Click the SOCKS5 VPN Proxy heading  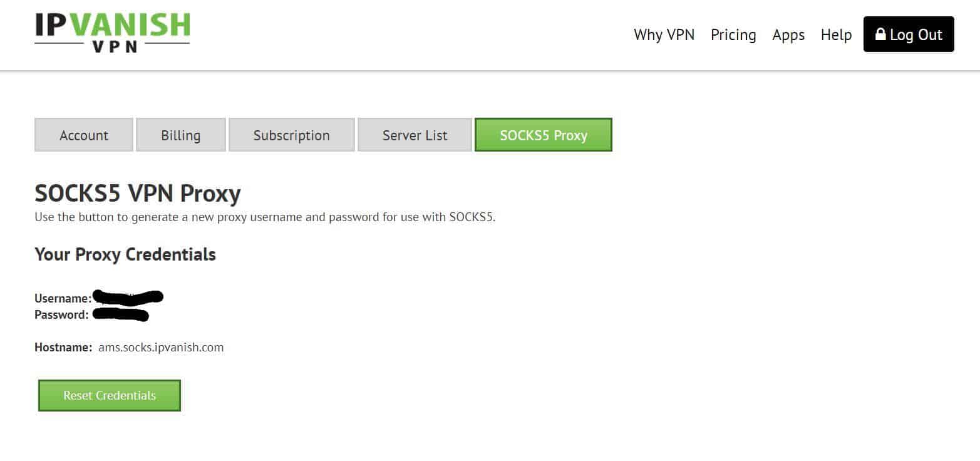(x=138, y=194)
